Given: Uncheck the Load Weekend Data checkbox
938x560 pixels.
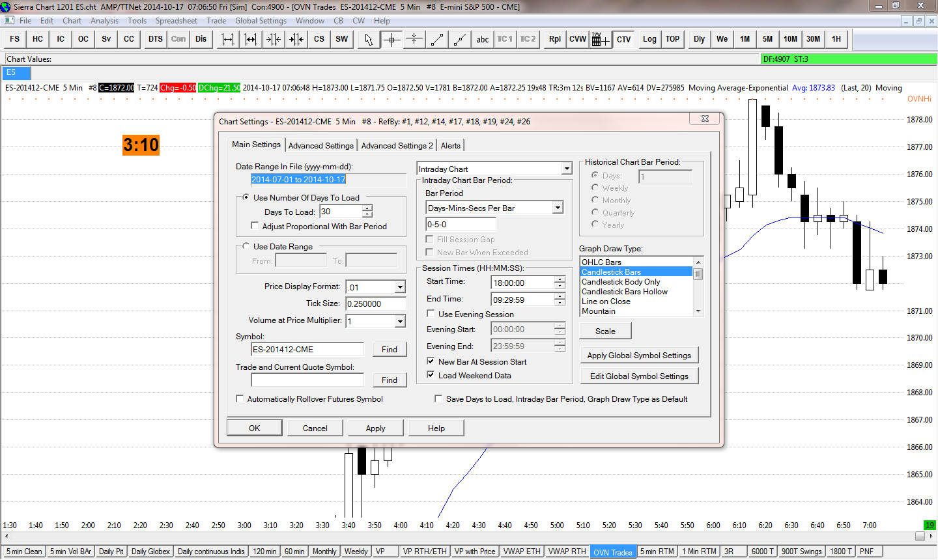Looking at the screenshot, I should [430, 375].
